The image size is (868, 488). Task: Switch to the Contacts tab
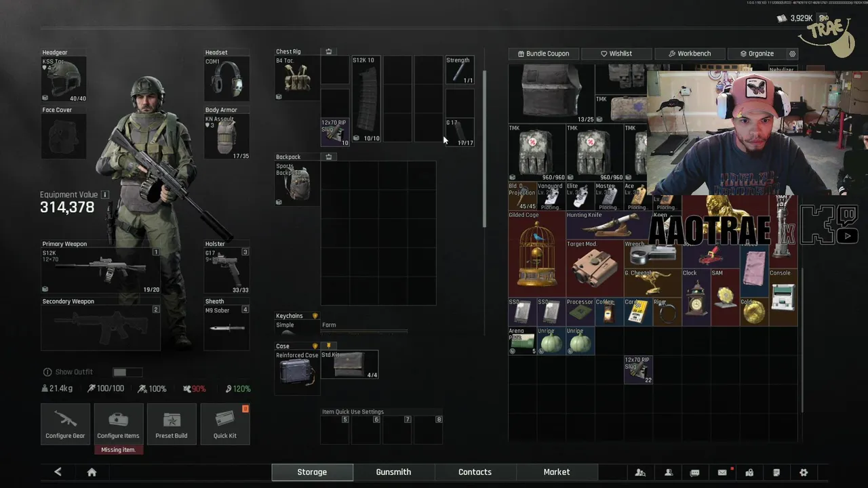coord(475,472)
